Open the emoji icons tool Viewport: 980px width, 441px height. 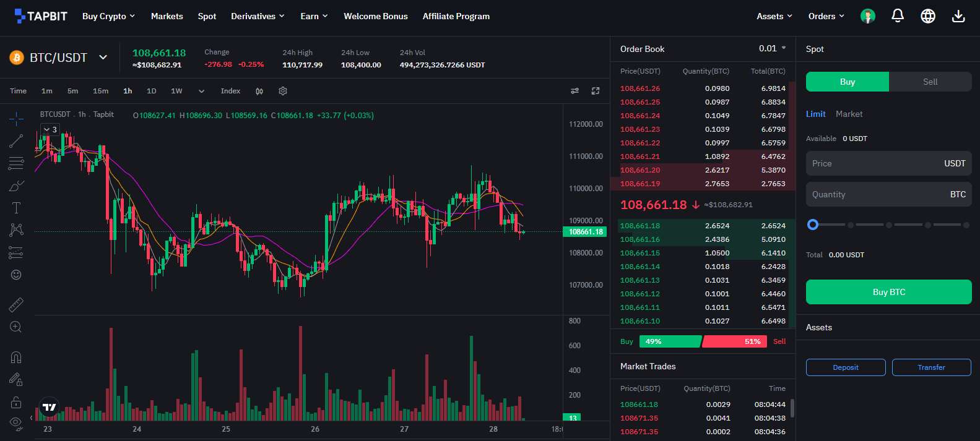coord(16,275)
